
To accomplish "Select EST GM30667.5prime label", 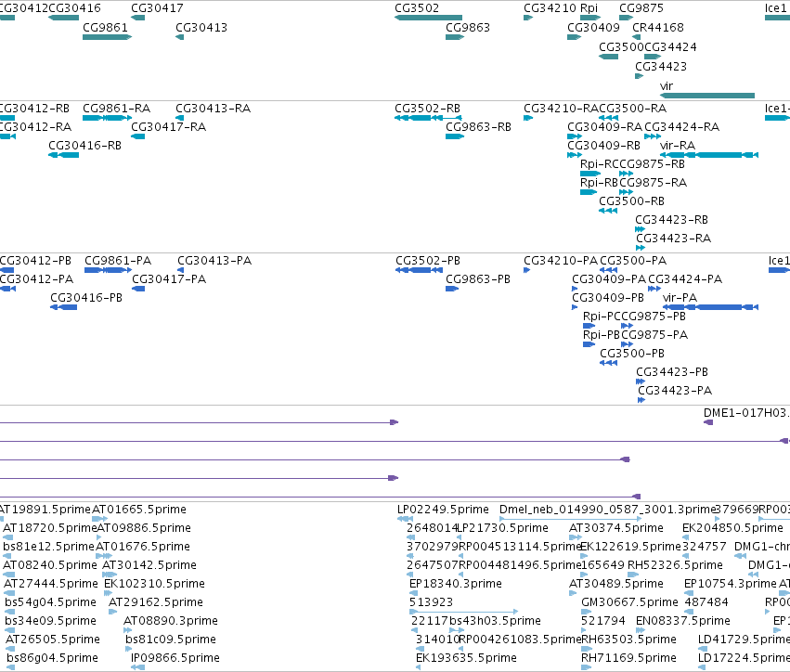I will [x=629, y=602].
